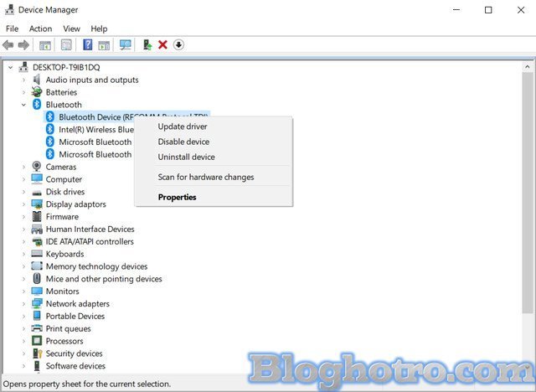This screenshot has height=392, width=536.
Task: Click Scan for hardware changes monitor icon
Action: (126, 44)
